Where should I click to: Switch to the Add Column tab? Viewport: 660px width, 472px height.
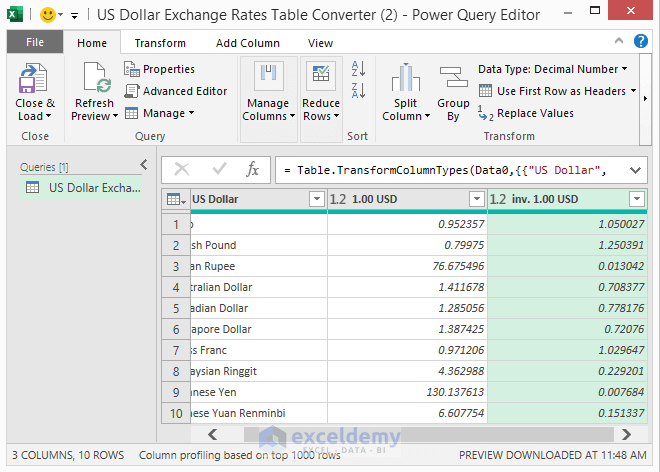point(248,43)
